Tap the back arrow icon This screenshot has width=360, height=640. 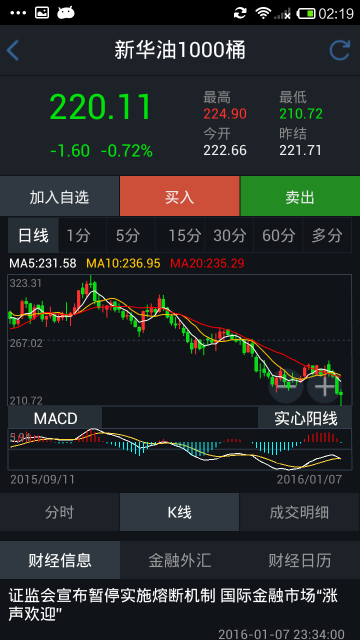point(13,51)
